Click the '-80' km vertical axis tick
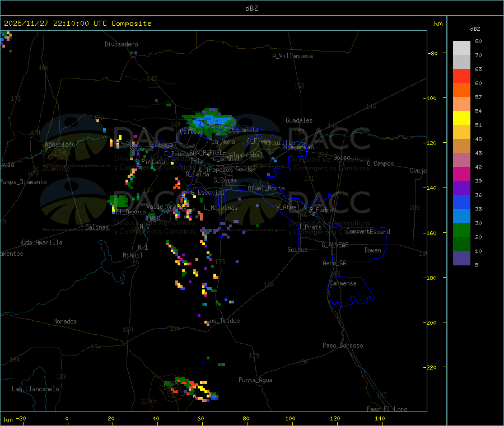The width and height of the screenshot is (504, 426). 432,53
